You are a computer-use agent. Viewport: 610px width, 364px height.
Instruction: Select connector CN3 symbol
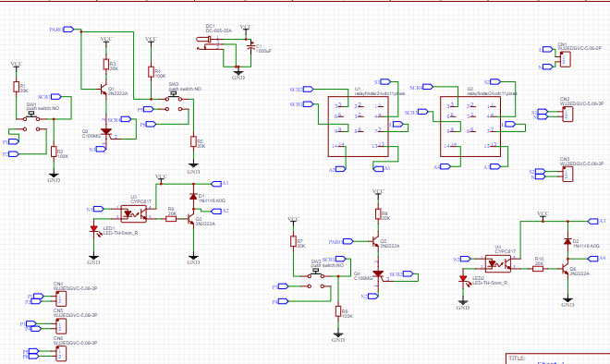[567, 174]
